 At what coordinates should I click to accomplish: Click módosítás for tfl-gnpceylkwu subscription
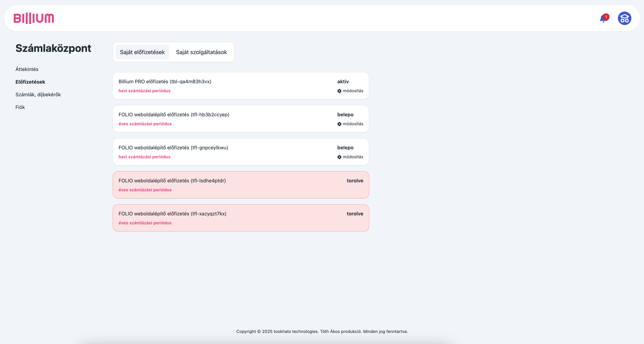(x=353, y=157)
